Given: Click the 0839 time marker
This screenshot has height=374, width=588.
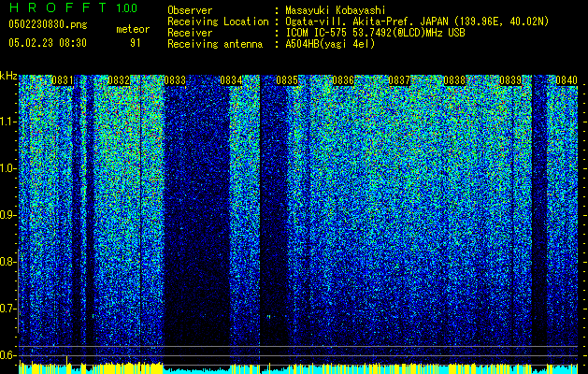Looking at the screenshot, I should click(x=510, y=80).
